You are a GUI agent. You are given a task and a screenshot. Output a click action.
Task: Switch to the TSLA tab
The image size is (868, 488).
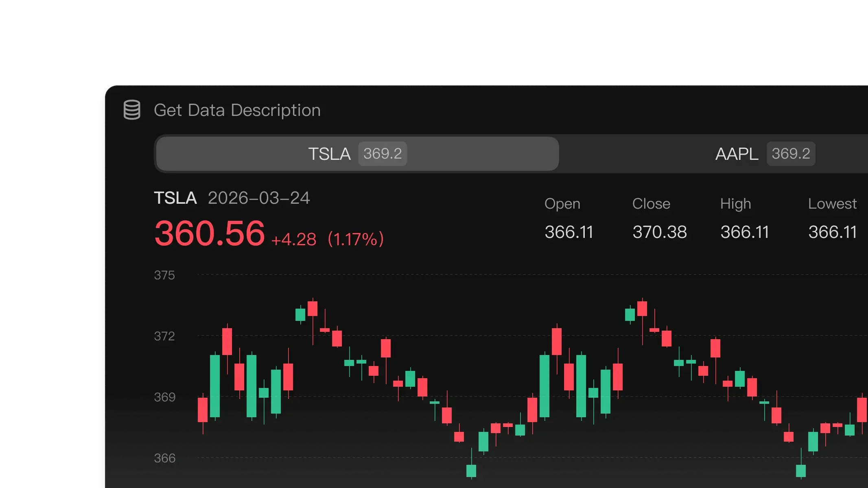pyautogui.click(x=357, y=154)
